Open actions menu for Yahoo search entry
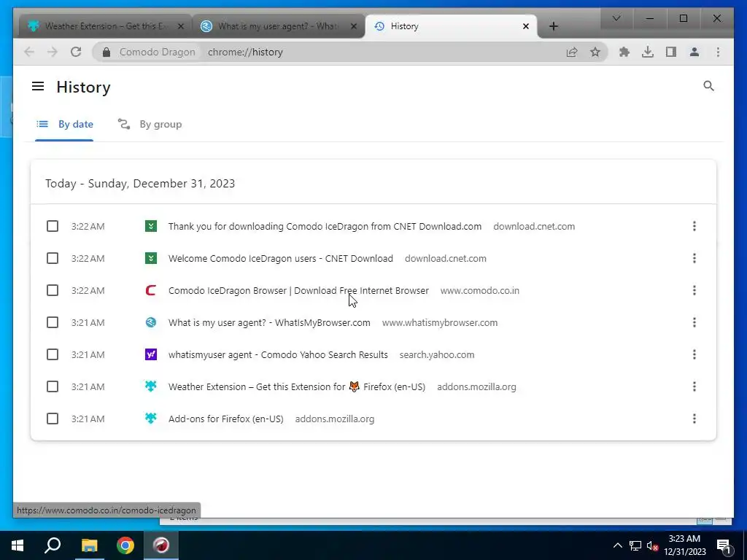 pyautogui.click(x=694, y=354)
